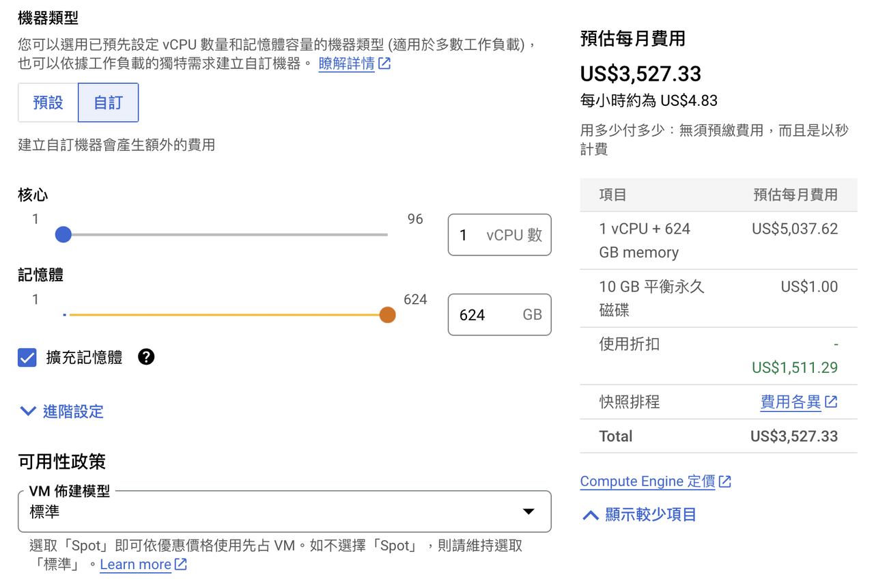The width and height of the screenshot is (874, 588).
Task: Click the help icon next to 擴充記憶體
Action: pos(146,356)
